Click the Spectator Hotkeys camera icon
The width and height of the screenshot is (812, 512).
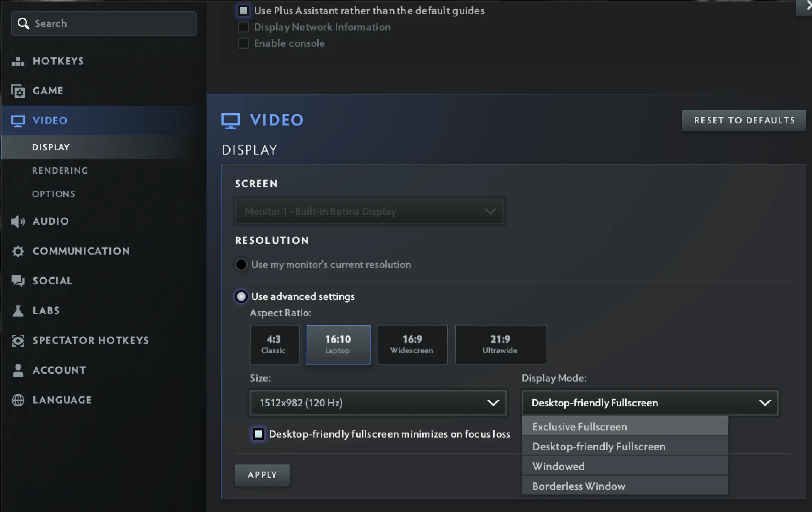point(18,340)
